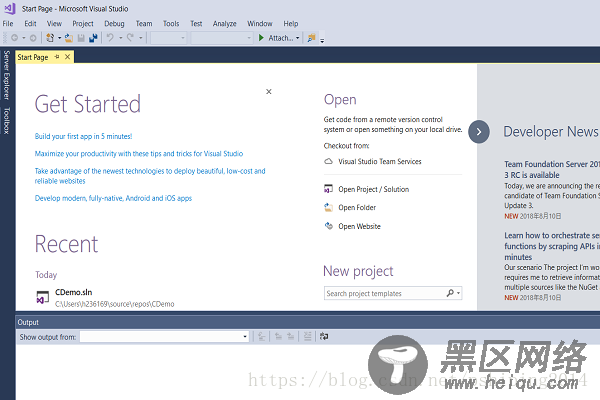The image size is (600, 400).
Task: Open the toolbar options overflow arrow
Action: point(322,40)
